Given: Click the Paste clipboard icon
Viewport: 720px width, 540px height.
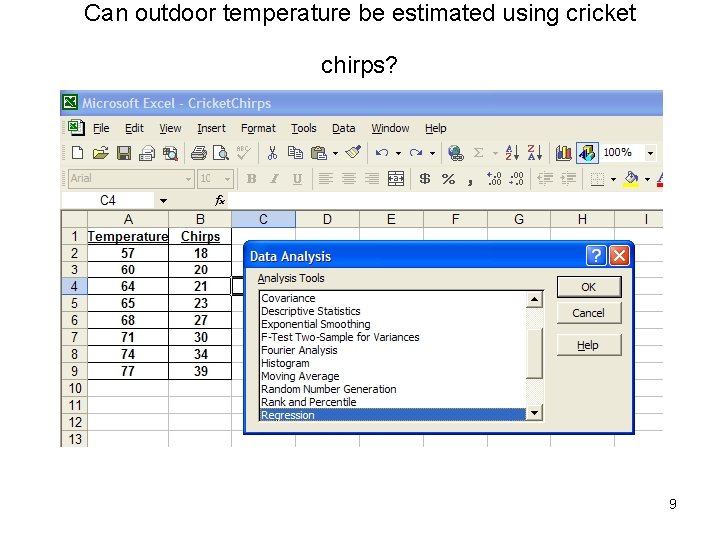Looking at the screenshot, I should (x=318, y=153).
